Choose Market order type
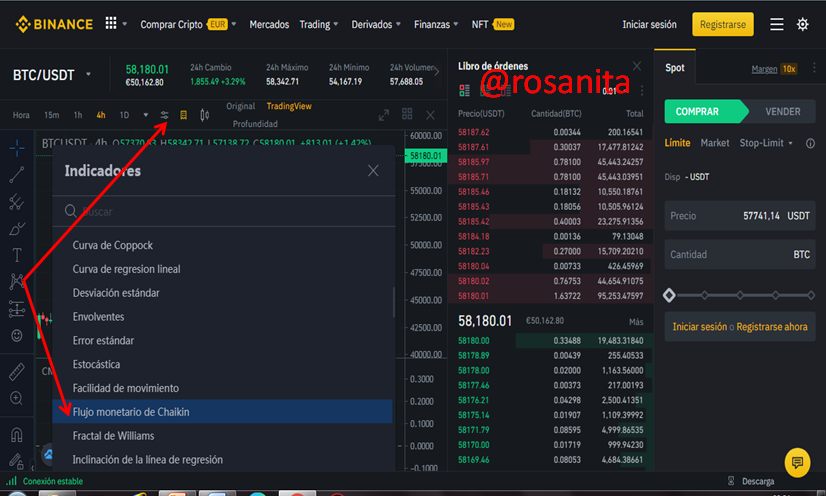 [715, 143]
